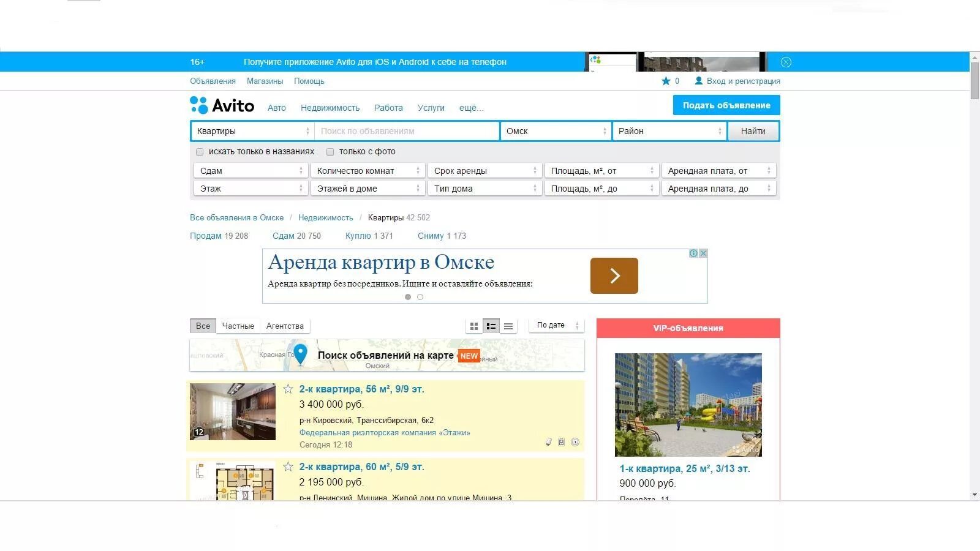Close the ad with the X icon
The width and height of the screenshot is (980, 551).
coord(703,253)
